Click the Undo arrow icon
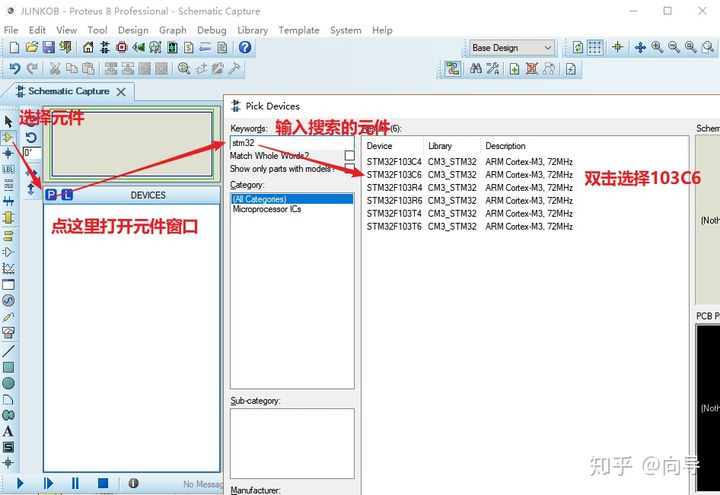This screenshot has height=495, width=720. (x=15, y=69)
